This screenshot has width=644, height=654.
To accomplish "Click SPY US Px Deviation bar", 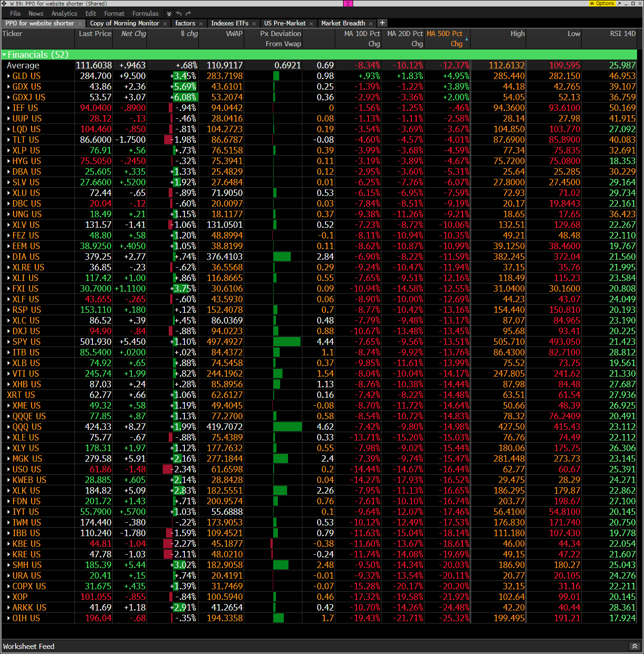I will pos(287,342).
